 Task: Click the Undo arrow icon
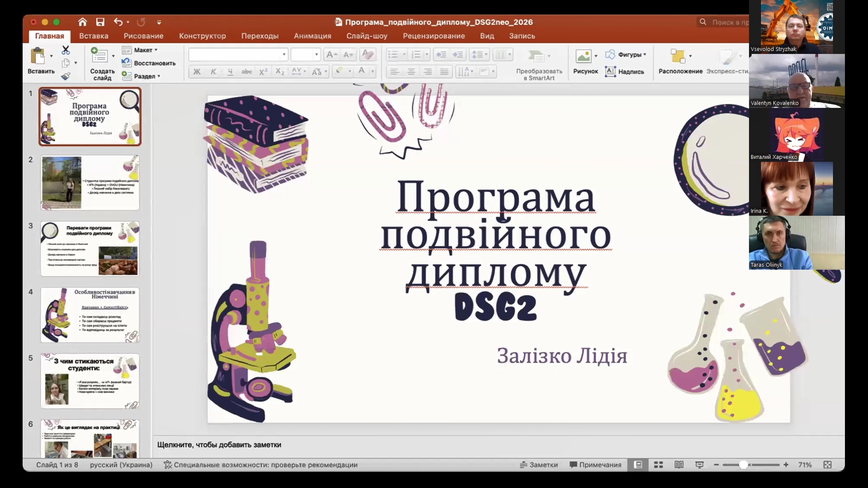point(118,22)
